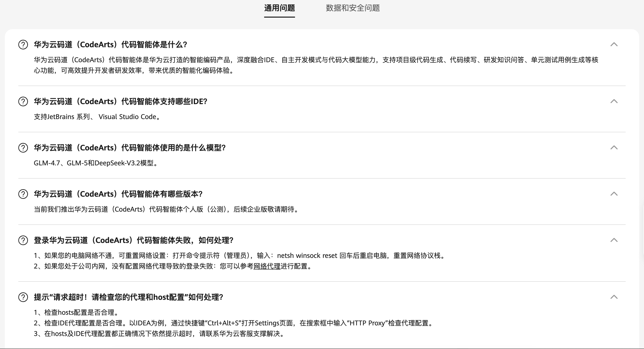Click question icon beside "使用的是什么模型"
This screenshot has height=349, width=644.
23,148
